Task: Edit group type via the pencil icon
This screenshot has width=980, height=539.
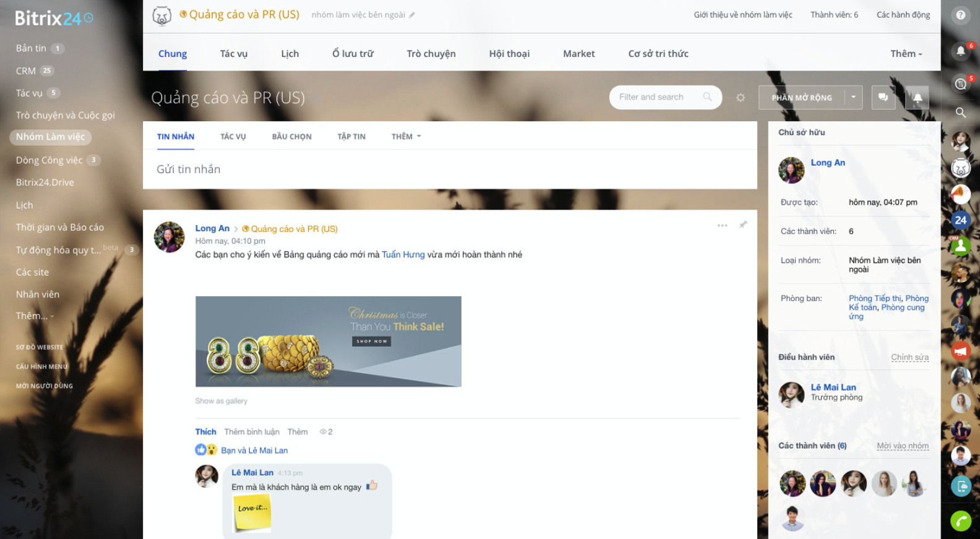Action: (x=412, y=15)
